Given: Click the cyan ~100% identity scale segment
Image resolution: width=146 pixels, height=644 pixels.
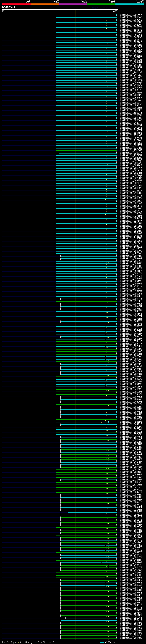Looking at the screenshot, I should tap(130, 4).
